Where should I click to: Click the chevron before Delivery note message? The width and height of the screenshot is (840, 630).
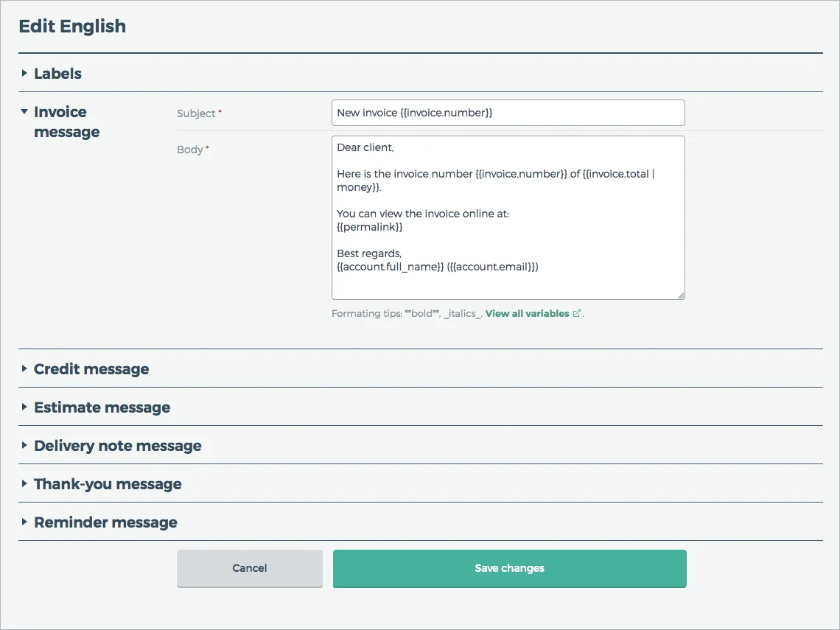(x=24, y=445)
